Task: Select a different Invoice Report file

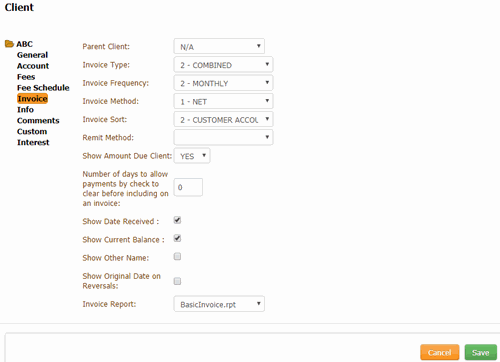Action: pos(219,304)
